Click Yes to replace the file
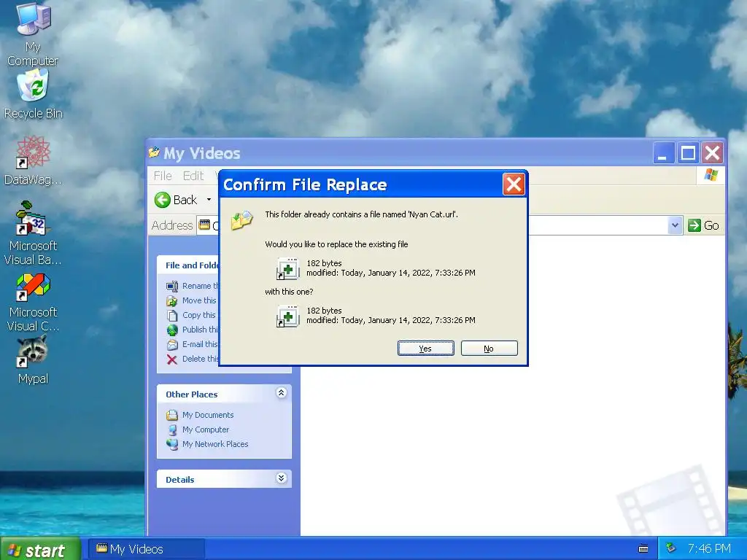The image size is (747, 560). pos(425,348)
